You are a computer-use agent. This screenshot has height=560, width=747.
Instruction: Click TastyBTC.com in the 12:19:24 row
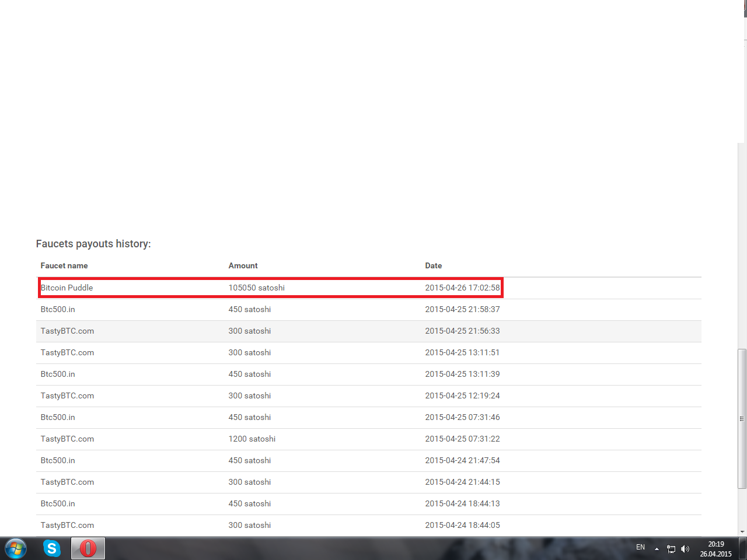[67, 395]
